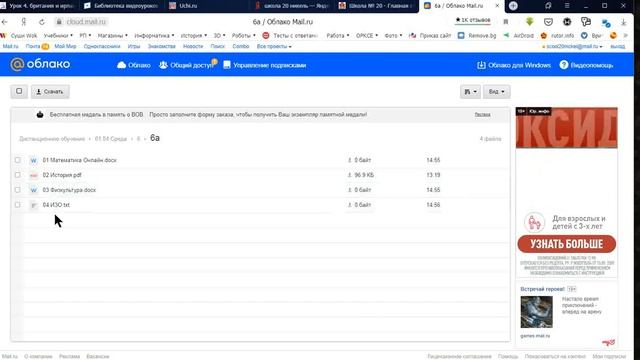Switch to Школа № 20 Главная tab
The height and width of the screenshot is (360, 640).
pos(376,6)
